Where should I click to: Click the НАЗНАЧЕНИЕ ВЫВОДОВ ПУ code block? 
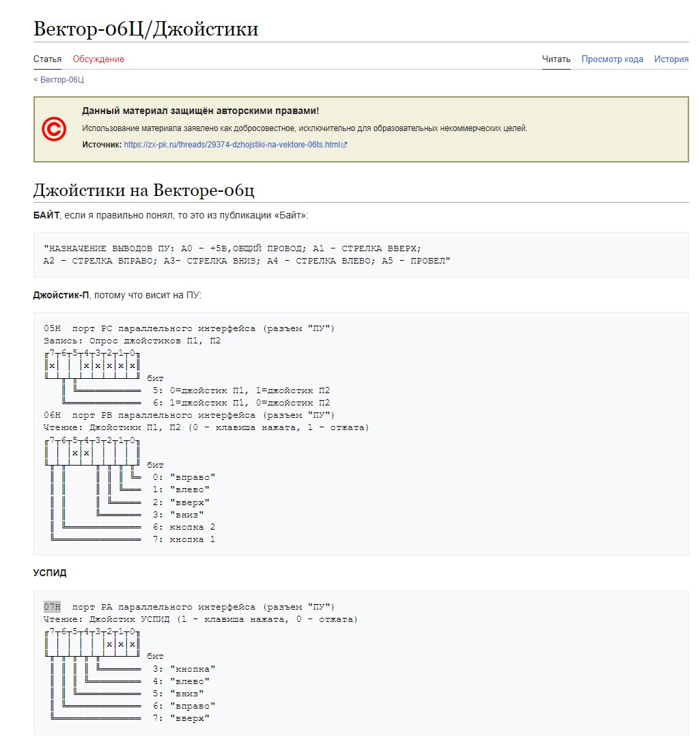[247, 255]
